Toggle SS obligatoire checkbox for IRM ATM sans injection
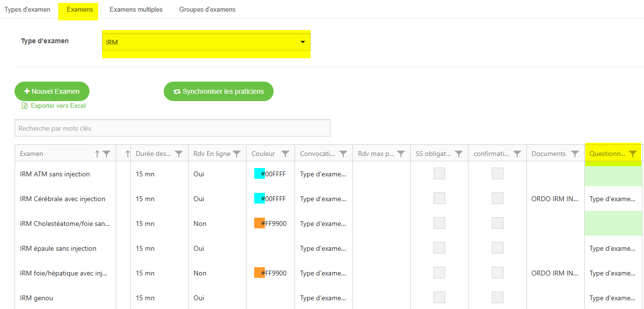This screenshot has width=644, height=309. pos(439,173)
